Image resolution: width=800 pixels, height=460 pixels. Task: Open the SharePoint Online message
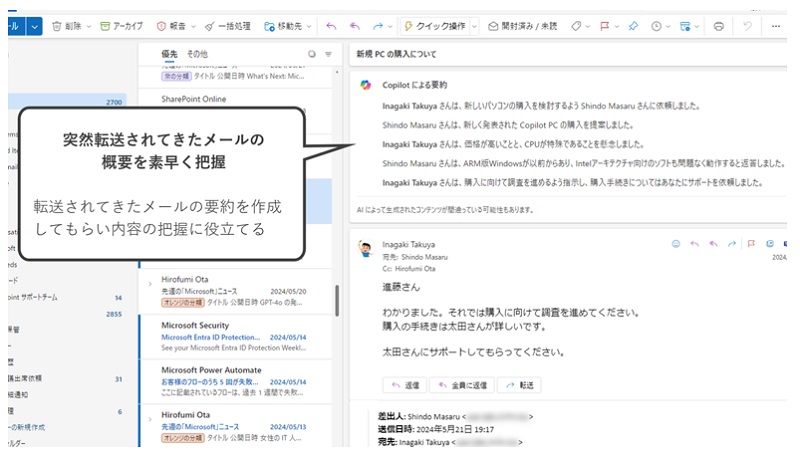click(x=235, y=99)
